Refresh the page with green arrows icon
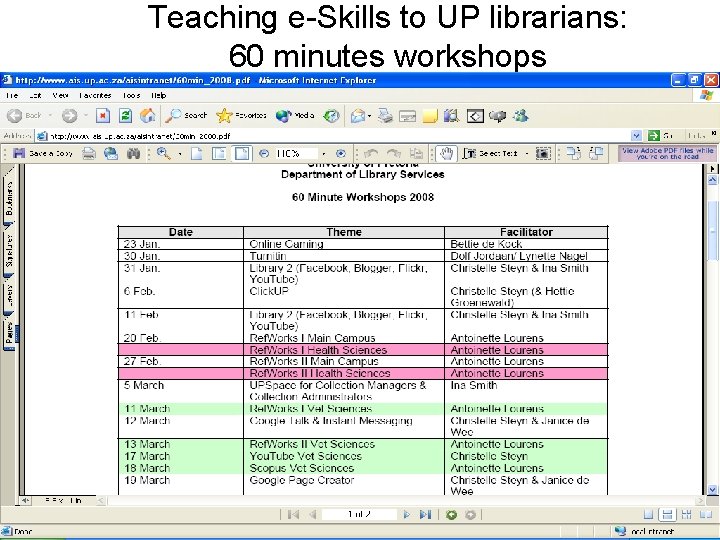The height and width of the screenshot is (540, 720). tap(125, 115)
